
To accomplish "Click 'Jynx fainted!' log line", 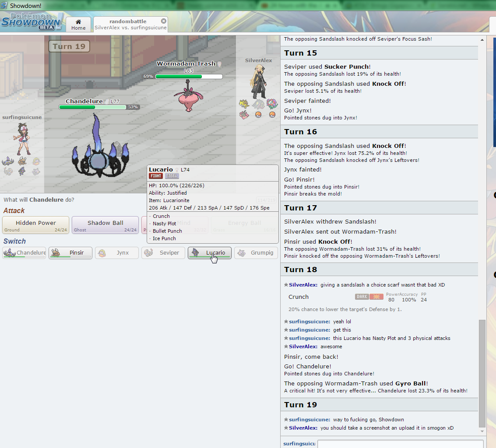I will click(303, 169).
